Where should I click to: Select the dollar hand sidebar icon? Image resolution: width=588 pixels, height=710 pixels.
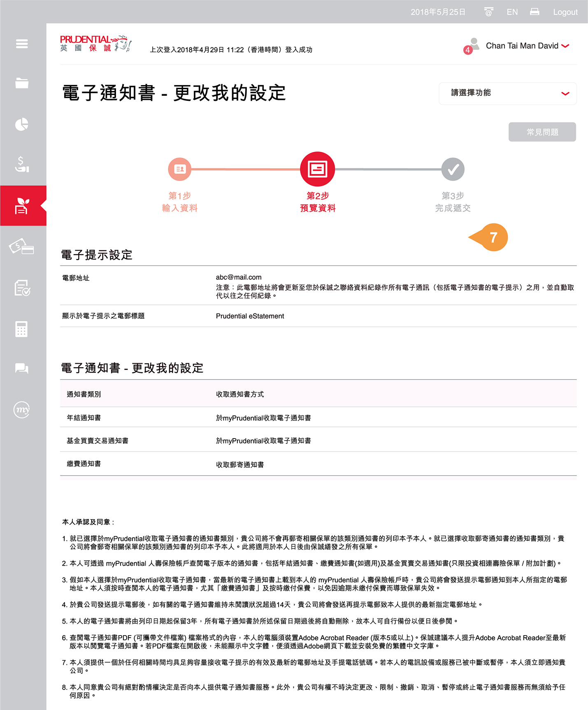click(x=22, y=164)
